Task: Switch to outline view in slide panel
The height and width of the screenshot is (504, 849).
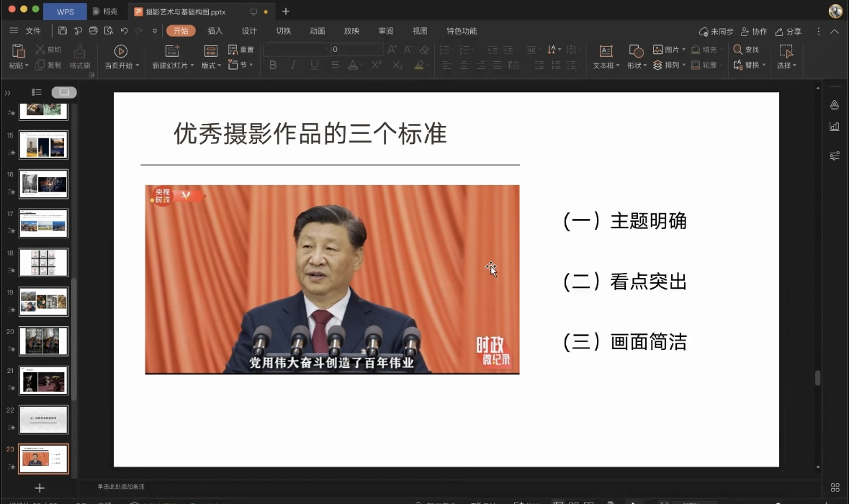Action: [x=37, y=92]
